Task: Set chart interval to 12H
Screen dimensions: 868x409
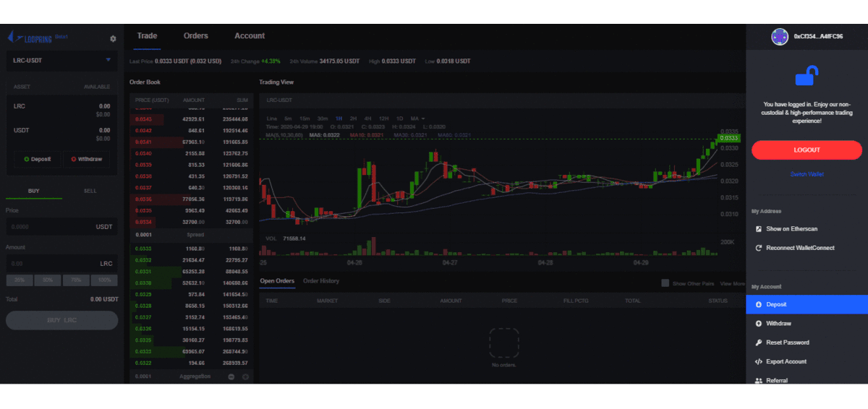Action: point(383,118)
